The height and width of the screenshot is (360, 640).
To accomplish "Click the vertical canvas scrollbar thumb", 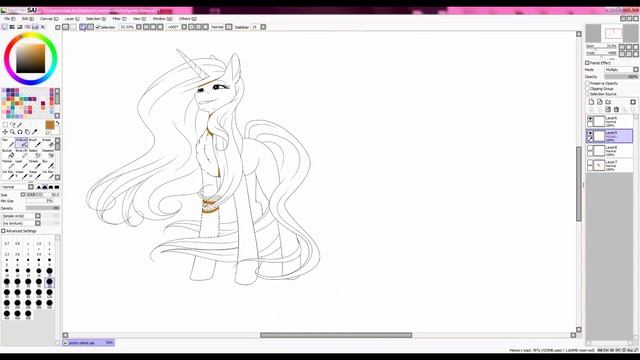I will (579, 184).
